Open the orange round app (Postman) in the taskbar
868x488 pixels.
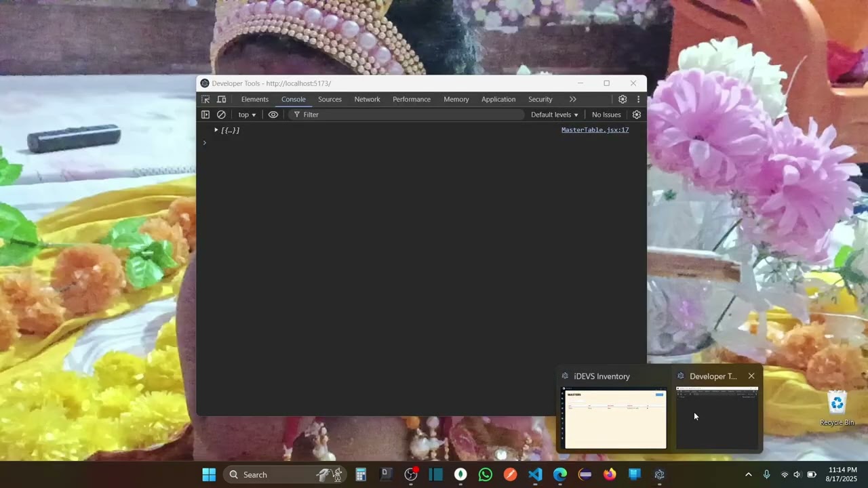(510, 474)
